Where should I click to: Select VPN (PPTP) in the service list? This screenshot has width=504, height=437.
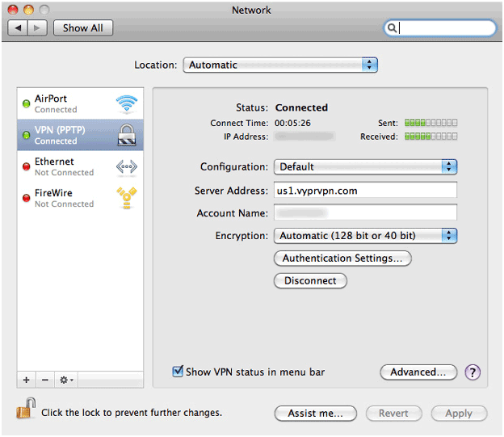tap(80, 135)
